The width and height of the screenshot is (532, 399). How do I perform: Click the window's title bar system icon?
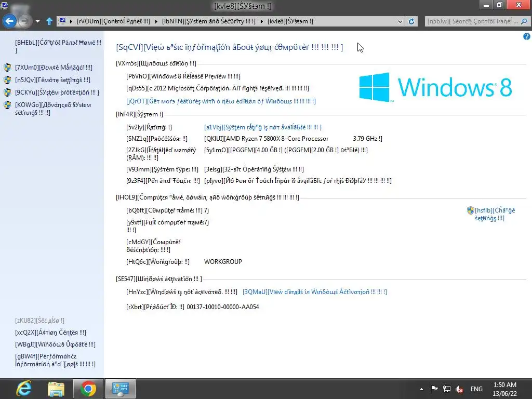click(4, 5)
